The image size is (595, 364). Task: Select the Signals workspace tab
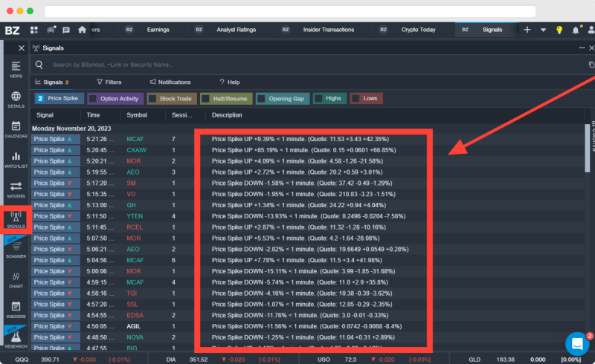click(487, 30)
